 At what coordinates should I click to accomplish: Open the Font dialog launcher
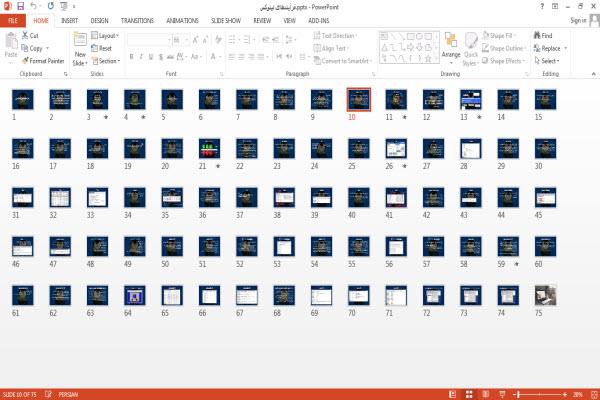(x=222, y=74)
